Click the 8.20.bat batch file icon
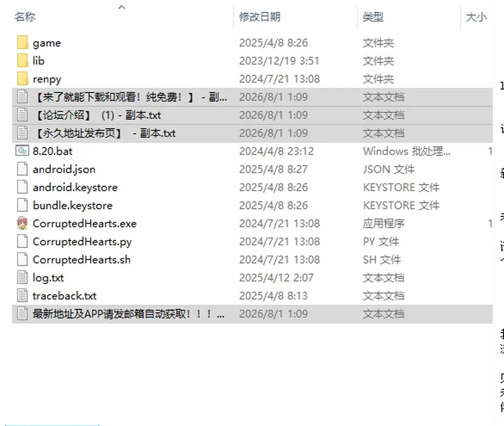This screenshot has height=426, width=504. pyautogui.click(x=22, y=151)
